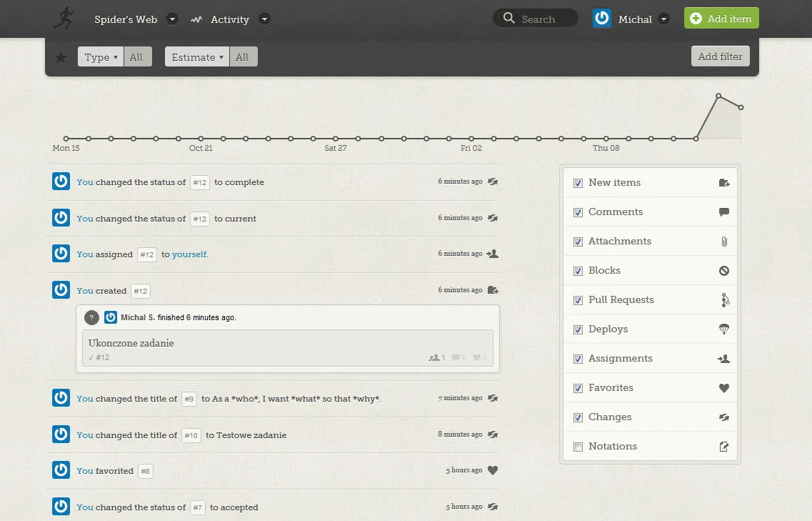Click the chart point above 'Mon 15'
The image size is (812, 521).
coord(66,139)
